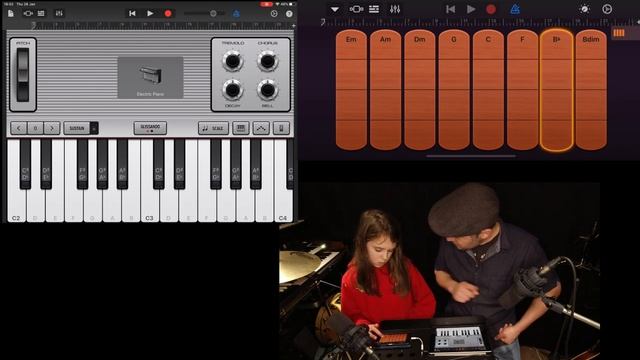Open keyboard velocity settings icon
640x360 pixels.
[x=281, y=128]
